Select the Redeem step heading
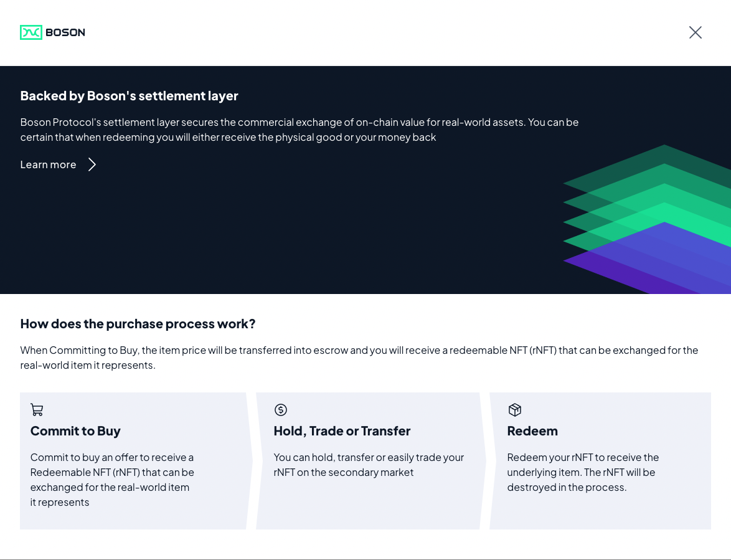 [x=532, y=431]
